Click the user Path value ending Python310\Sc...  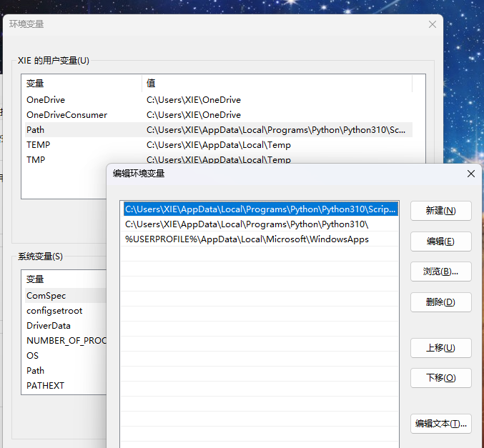pyautogui.click(x=276, y=130)
